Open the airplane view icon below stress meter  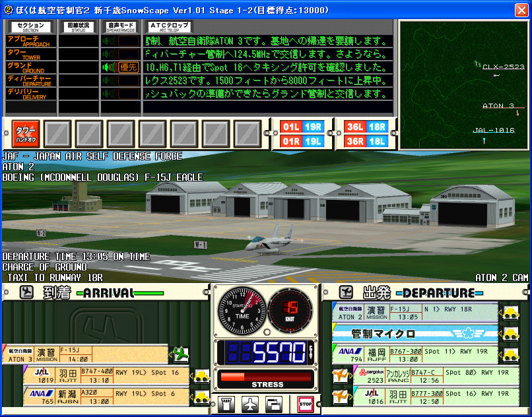point(250,404)
